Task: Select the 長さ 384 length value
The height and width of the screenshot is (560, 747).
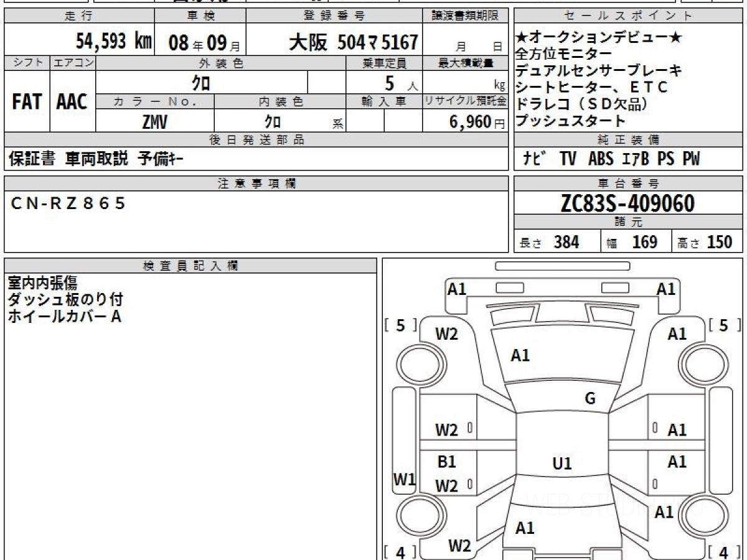Action: 556,242
